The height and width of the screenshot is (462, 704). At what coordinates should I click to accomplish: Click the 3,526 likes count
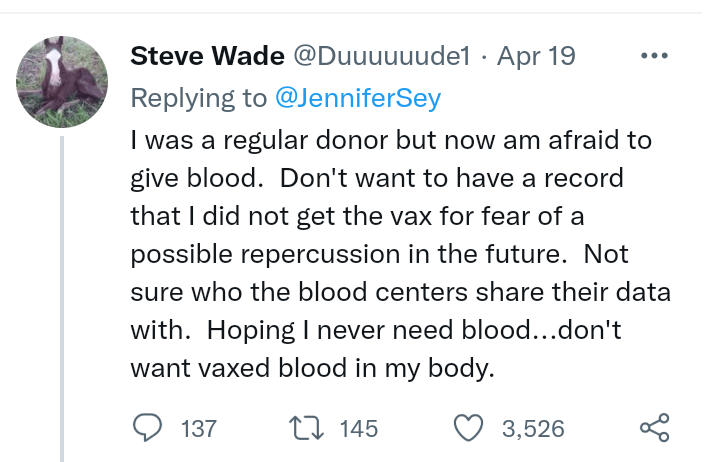coord(533,429)
